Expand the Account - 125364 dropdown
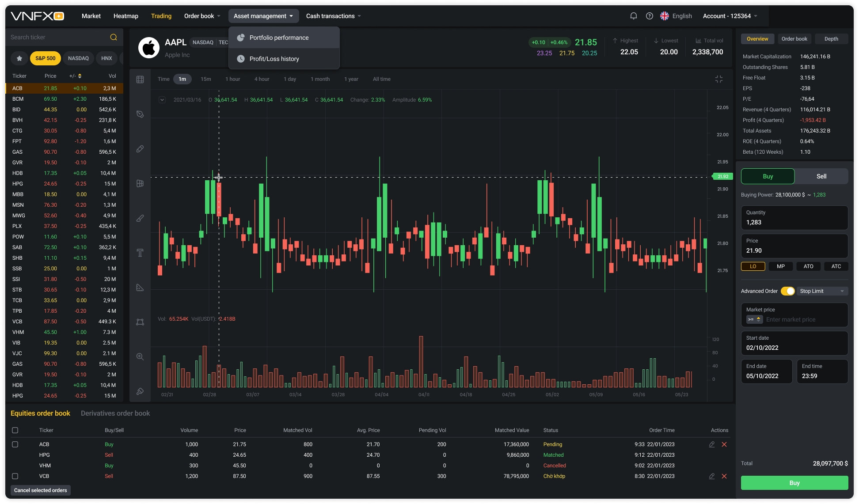The height and width of the screenshot is (504, 859). [730, 16]
